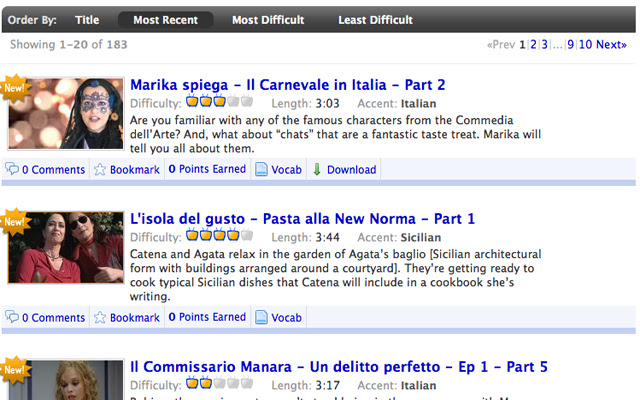Open the Il Commissario Manara video thumbnail
Image resolution: width=640 pixels, height=400 pixels.
(66, 380)
